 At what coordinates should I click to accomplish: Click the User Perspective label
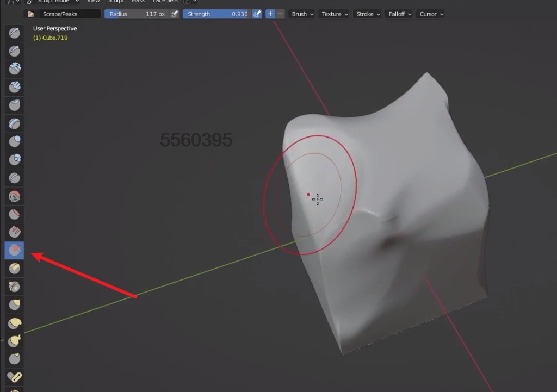(x=55, y=28)
